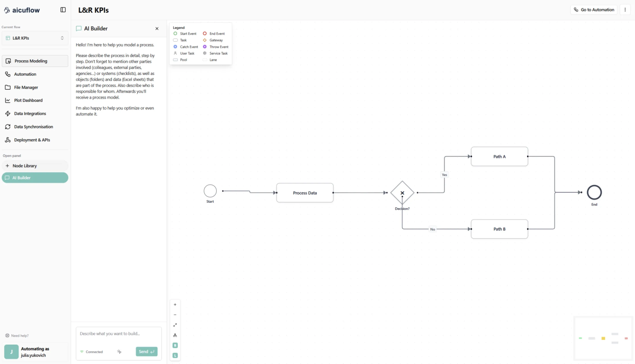635x364 pixels.
Task: Open the three-dot more options menu
Action: (625, 10)
